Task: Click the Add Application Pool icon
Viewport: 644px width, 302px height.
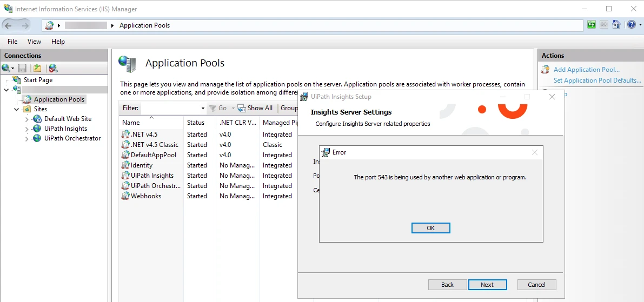Action: pyautogui.click(x=545, y=69)
